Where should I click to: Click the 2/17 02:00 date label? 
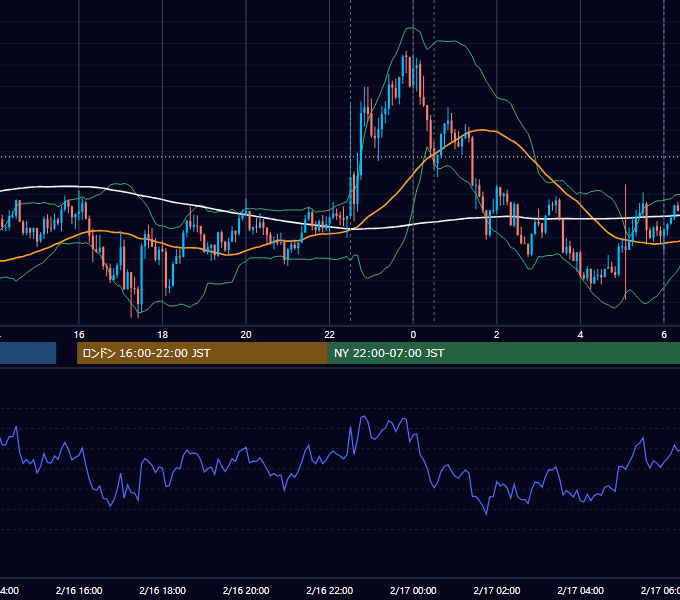[x=497, y=590]
